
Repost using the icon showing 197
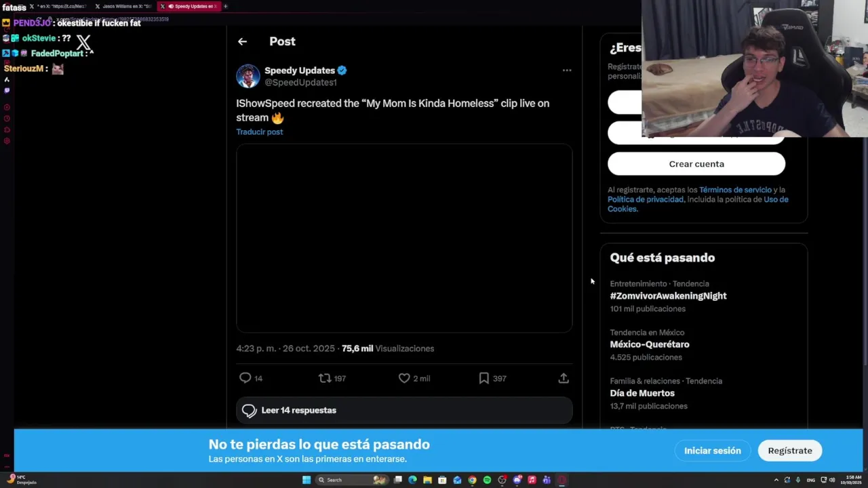click(325, 378)
